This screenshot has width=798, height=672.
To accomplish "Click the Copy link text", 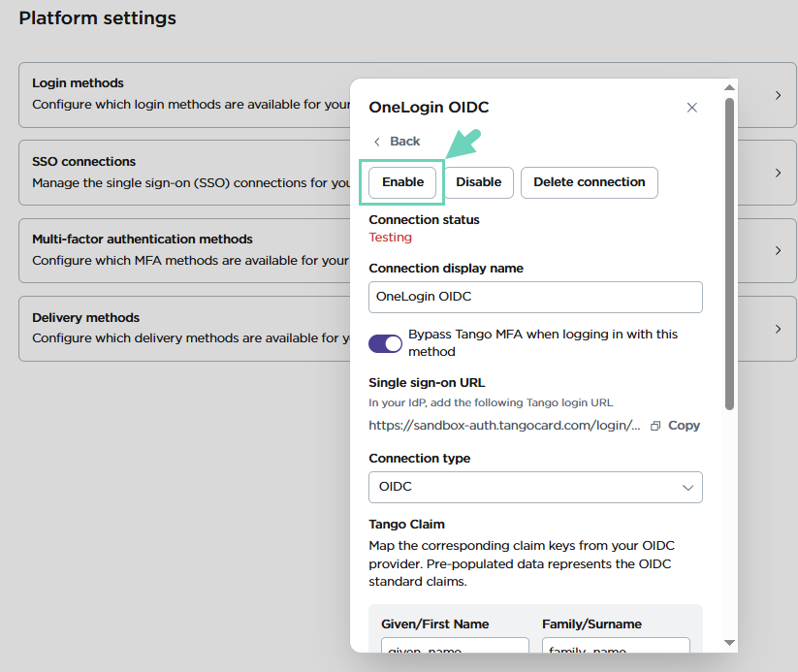I will (x=684, y=426).
